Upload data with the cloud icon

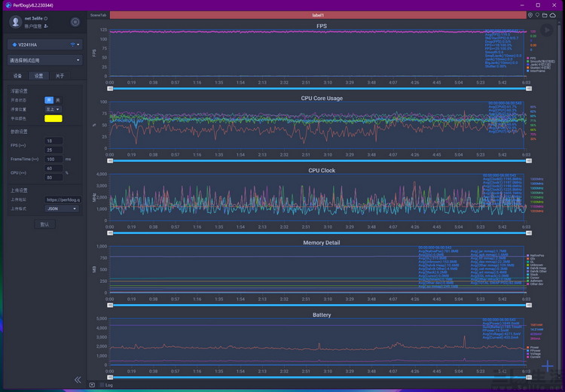click(553, 15)
